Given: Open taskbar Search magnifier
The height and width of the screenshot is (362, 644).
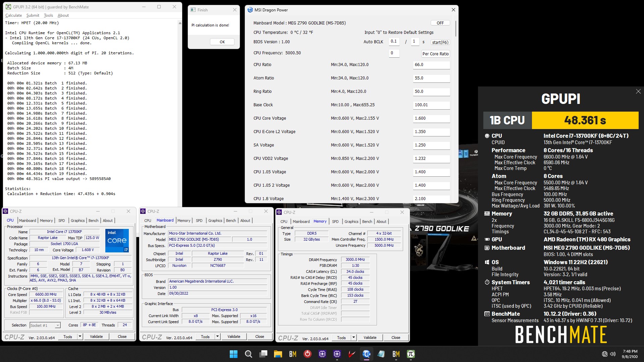Looking at the screenshot, I should click(x=248, y=354).
